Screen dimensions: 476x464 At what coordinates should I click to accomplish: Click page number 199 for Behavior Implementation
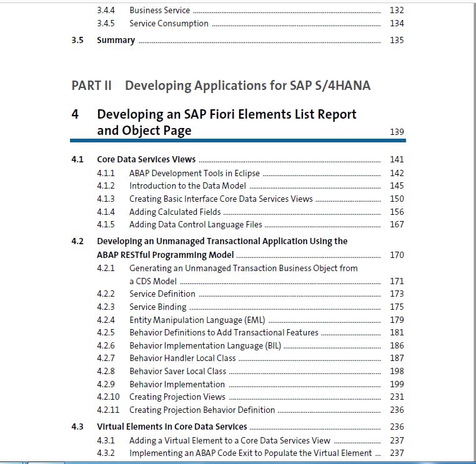click(x=397, y=384)
